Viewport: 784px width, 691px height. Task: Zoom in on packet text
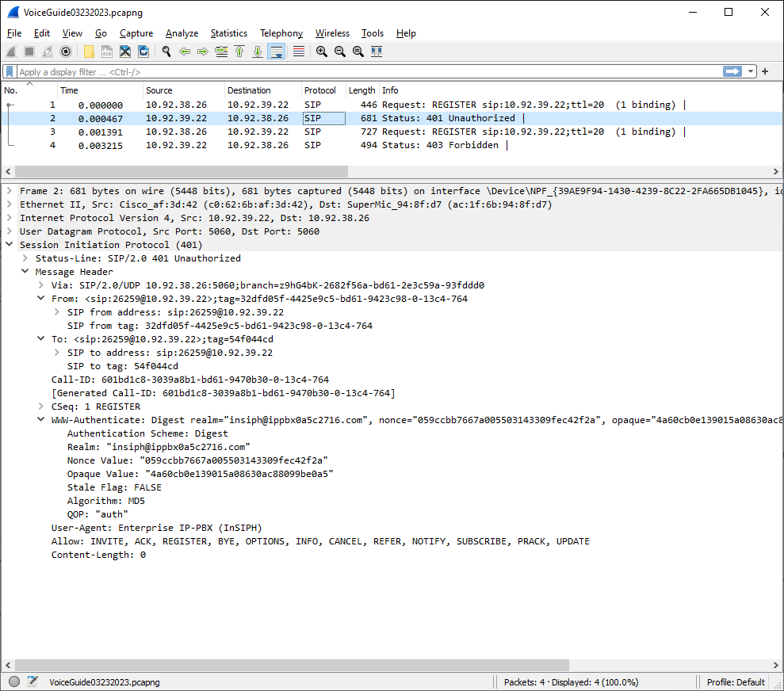coord(321,52)
